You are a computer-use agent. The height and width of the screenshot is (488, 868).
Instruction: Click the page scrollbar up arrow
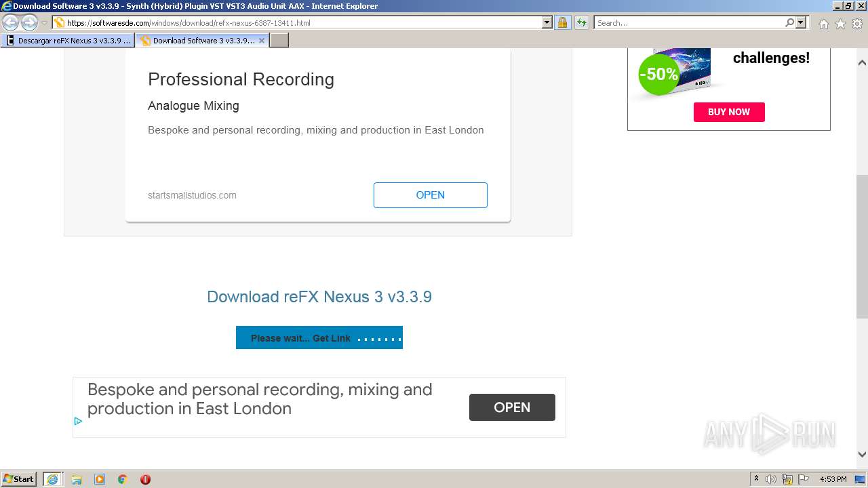tap(862, 62)
